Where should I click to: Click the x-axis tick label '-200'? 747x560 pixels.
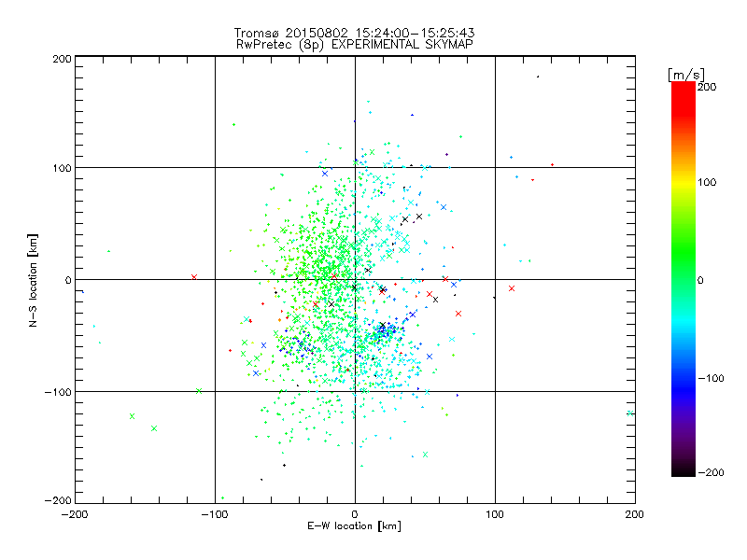tap(75, 514)
